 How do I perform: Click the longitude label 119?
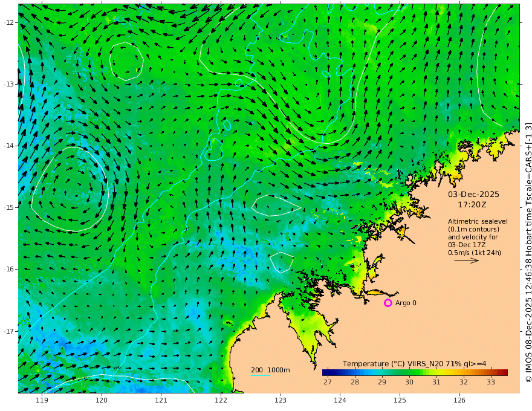click(42, 400)
